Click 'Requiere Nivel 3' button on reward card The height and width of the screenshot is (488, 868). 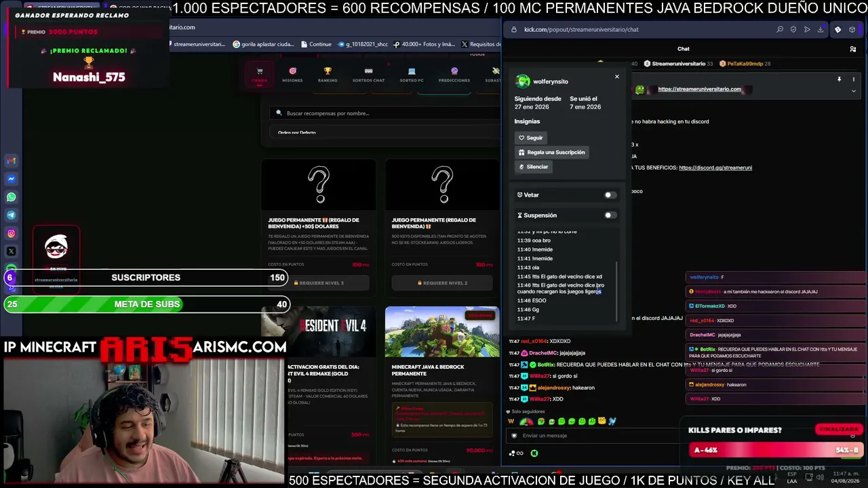pyautogui.click(x=318, y=283)
